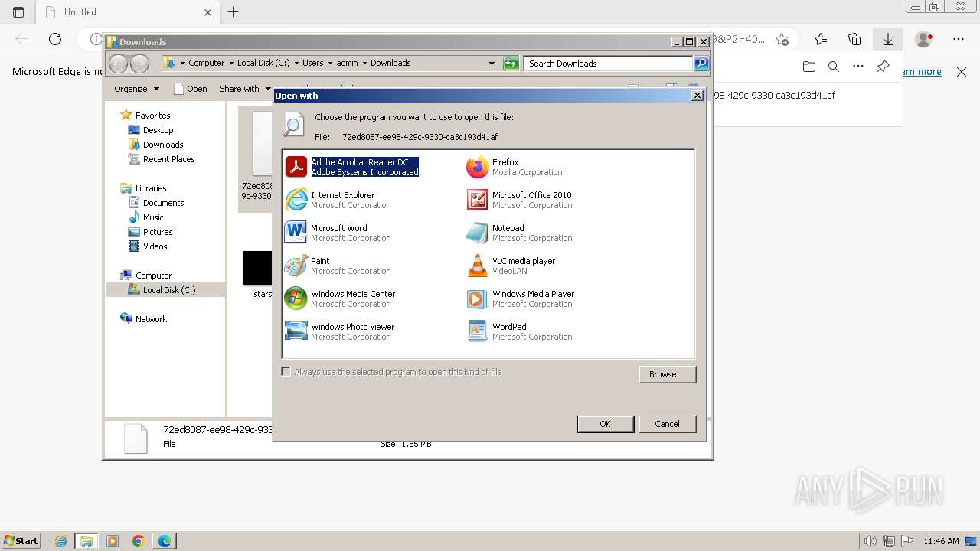
Task: Select Network in navigation pane
Action: point(151,319)
